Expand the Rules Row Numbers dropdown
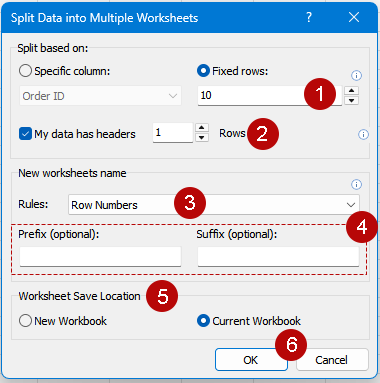Image resolution: width=380 pixels, height=383 pixels. [214, 205]
